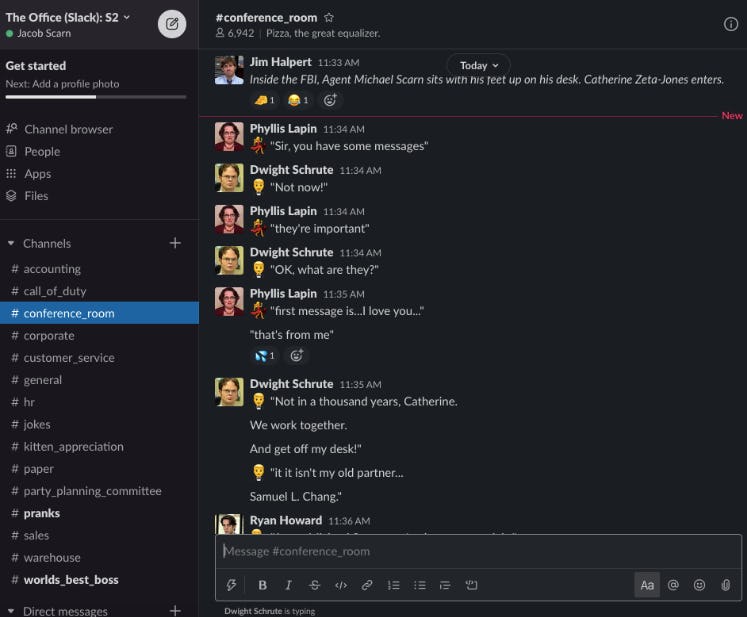Image resolution: width=747 pixels, height=617 pixels.
Task: Open channel details info icon
Action: coord(730,25)
